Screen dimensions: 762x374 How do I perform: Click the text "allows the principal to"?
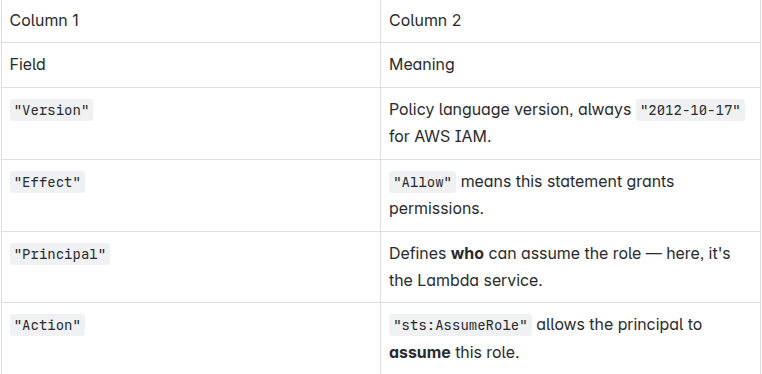point(619,324)
